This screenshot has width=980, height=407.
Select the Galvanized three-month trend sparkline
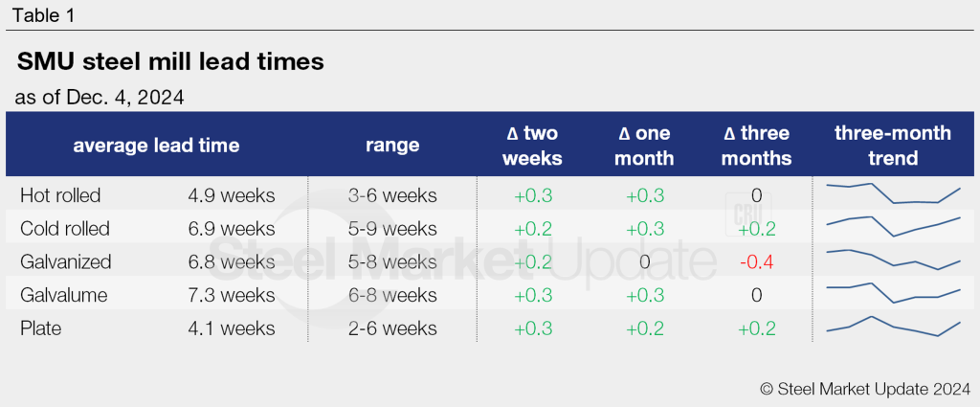(892, 260)
